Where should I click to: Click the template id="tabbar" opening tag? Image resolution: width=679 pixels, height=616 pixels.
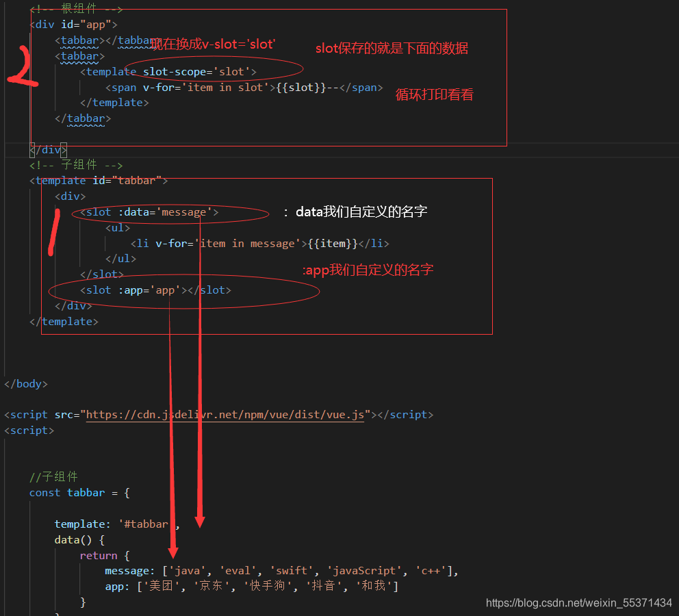point(99,181)
